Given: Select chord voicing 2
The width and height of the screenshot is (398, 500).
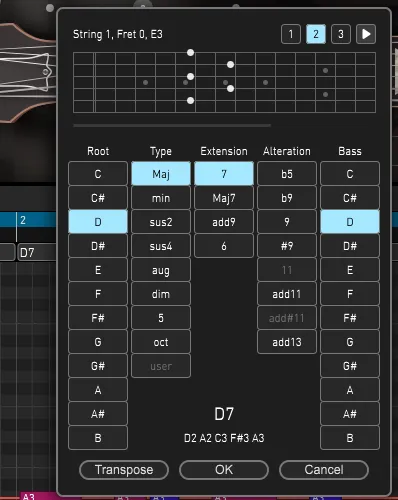Looking at the screenshot, I should point(316,34).
